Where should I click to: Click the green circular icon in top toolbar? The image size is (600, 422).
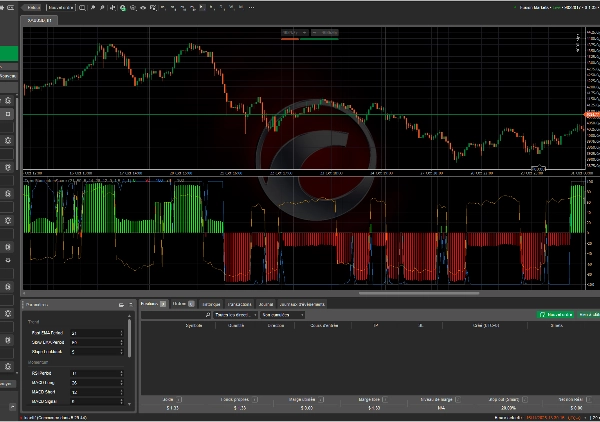click(122, 7)
